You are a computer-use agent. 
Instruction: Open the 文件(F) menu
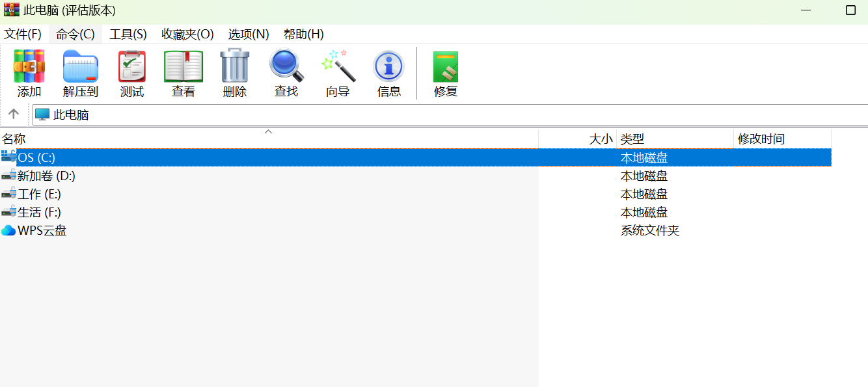click(23, 34)
